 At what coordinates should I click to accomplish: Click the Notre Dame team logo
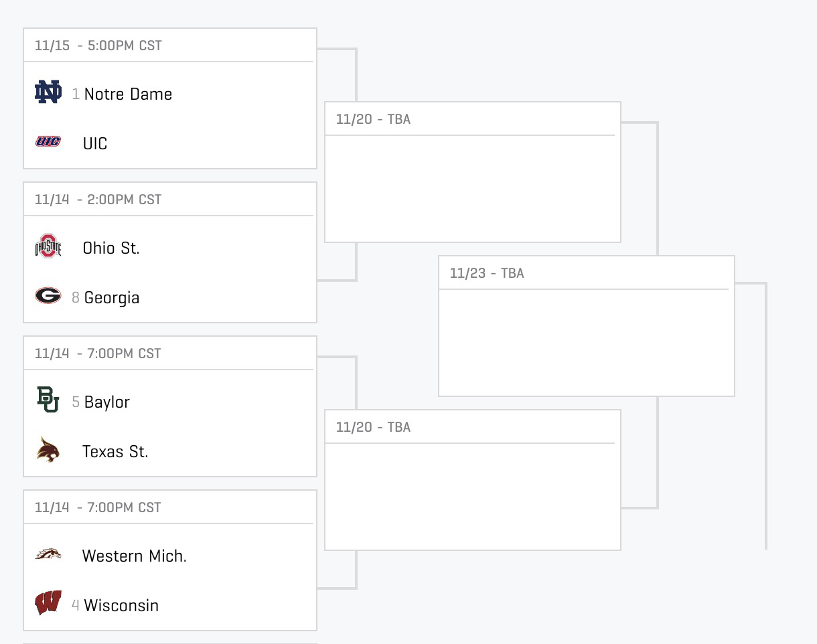pyautogui.click(x=48, y=92)
